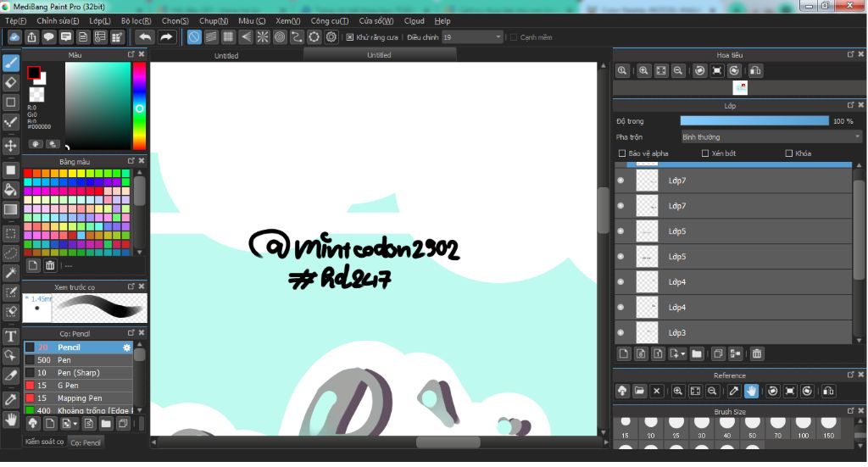Open Pencil brush settings gear
The width and height of the screenshot is (868, 467).
click(127, 347)
